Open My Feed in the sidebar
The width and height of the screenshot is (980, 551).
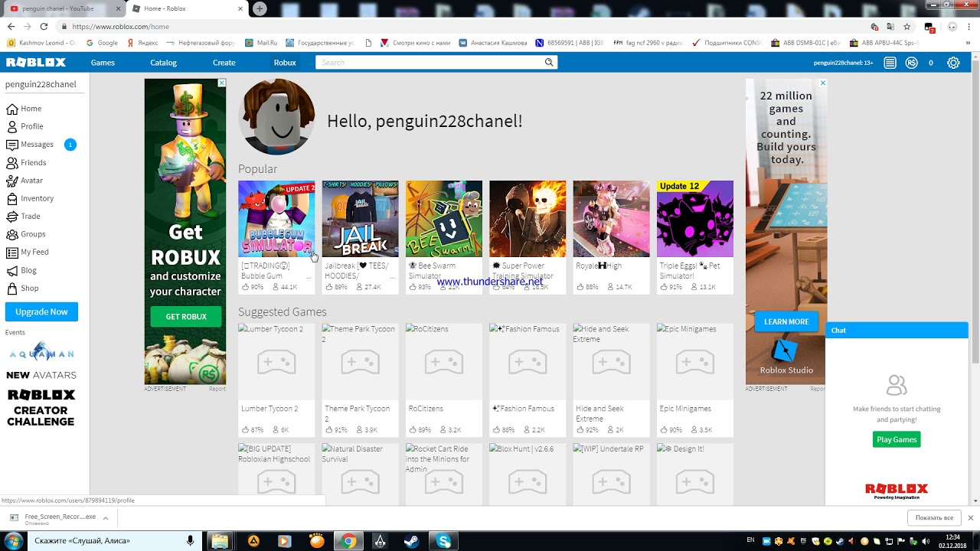(34, 252)
